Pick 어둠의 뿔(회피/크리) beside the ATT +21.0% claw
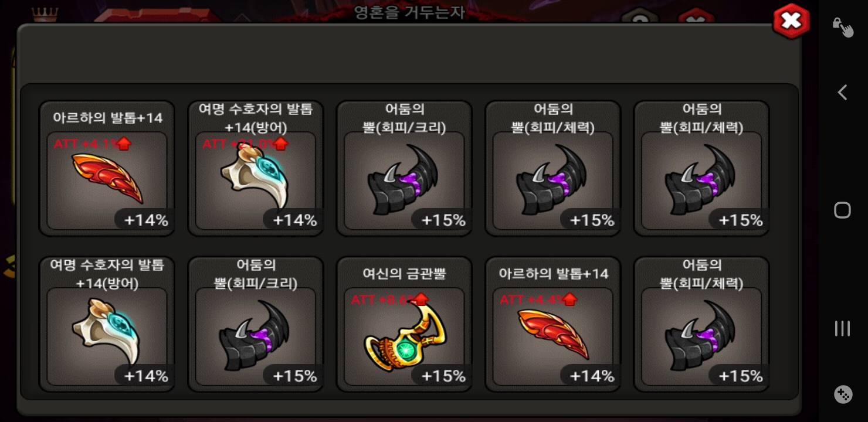This screenshot has height=422, width=868. pyautogui.click(x=404, y=169)
